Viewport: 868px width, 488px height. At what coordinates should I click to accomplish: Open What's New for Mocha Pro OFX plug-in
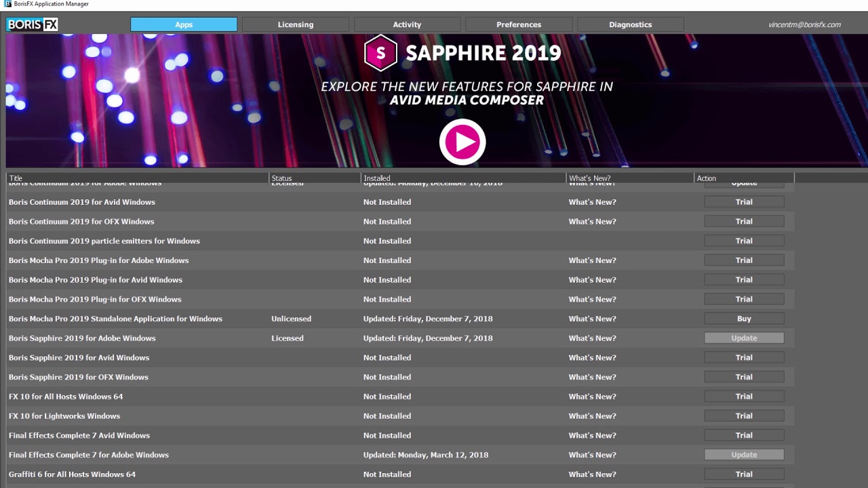point(592,299)
